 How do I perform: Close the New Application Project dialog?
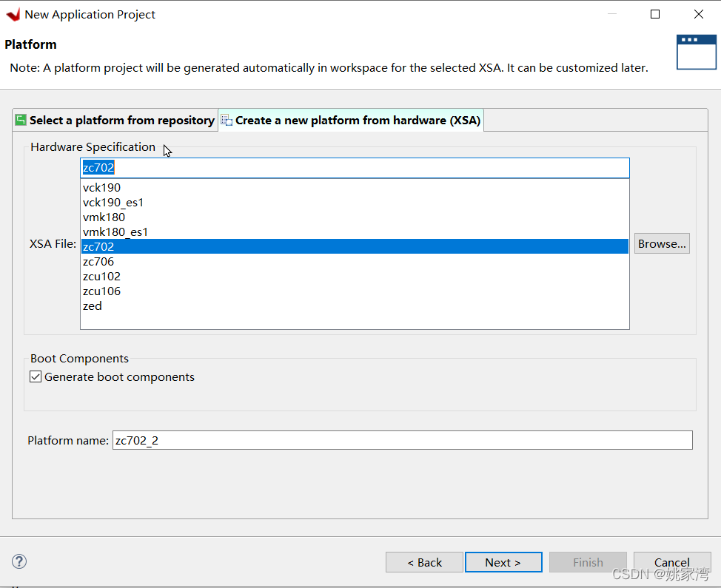coord(698,14)
